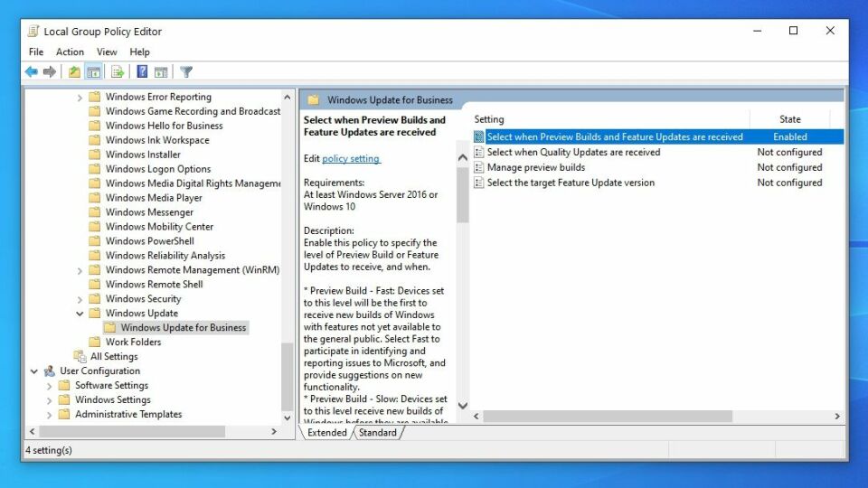Click the settings list scroll-right arrow

(837, 416)
